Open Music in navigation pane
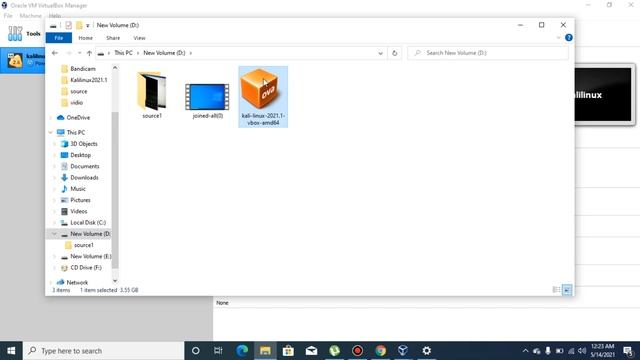Viewport: 640px width, 360px height. pyautogui.click(x=78, y=189)
